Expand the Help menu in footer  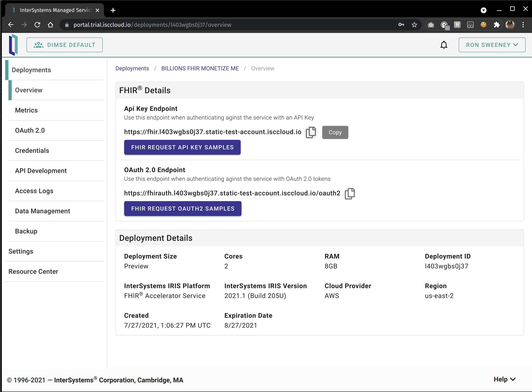tap(504, 379)
